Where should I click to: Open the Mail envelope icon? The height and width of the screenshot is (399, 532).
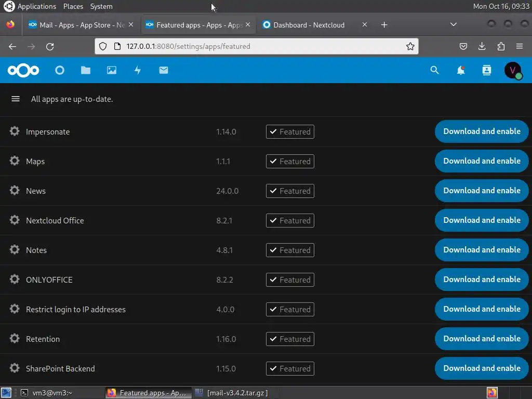click(x=164, y=70)
